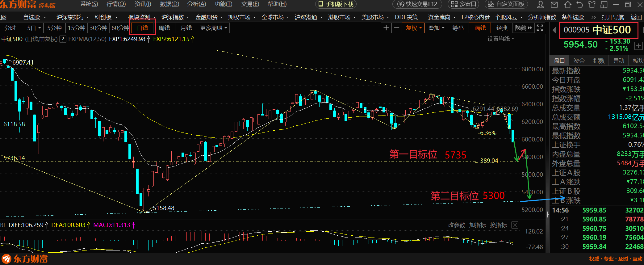Open the user account icon
Screen dimensions: 644x265
pos(541,4)
